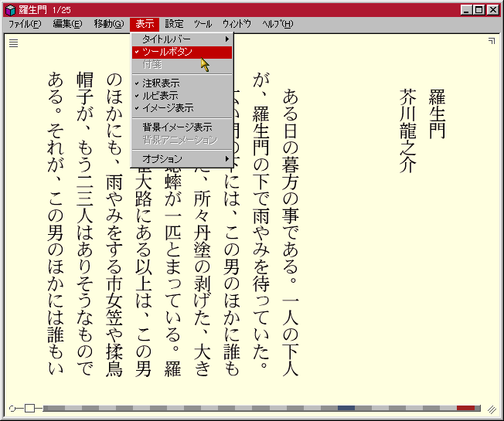Click the three-line menu icon at top-left of page
Image resolution: width=504 pixels, height=421 pixels.
(x=13, y=43)
